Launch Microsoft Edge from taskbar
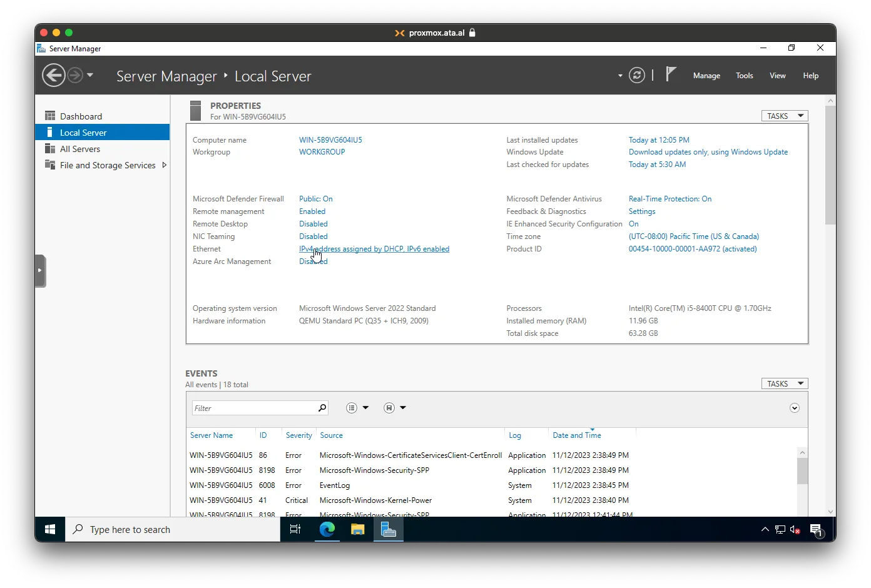The width and height of the screenshot is (871, 588). [327, 529]
